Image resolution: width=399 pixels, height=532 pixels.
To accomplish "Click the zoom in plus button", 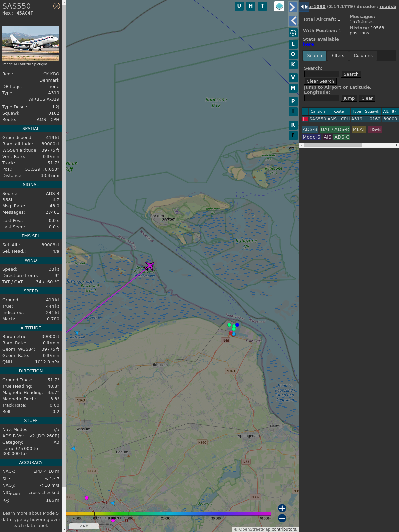I will [x=282, y=508].
